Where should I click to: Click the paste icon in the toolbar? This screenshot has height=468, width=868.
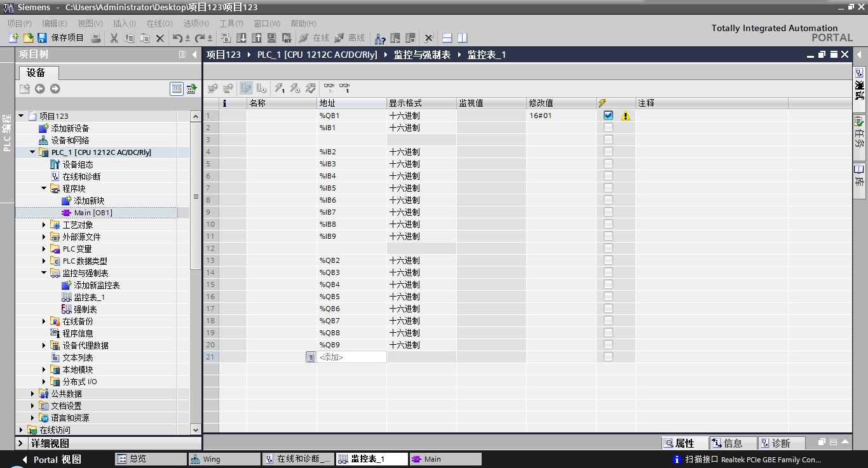[145, 38]
